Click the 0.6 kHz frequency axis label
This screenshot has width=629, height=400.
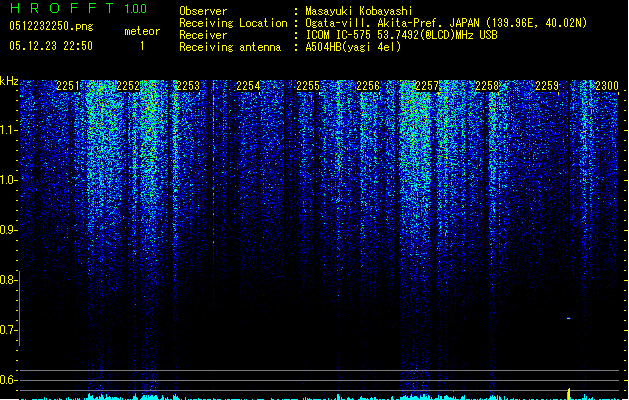pyautogui.click(x=8, y=380)
